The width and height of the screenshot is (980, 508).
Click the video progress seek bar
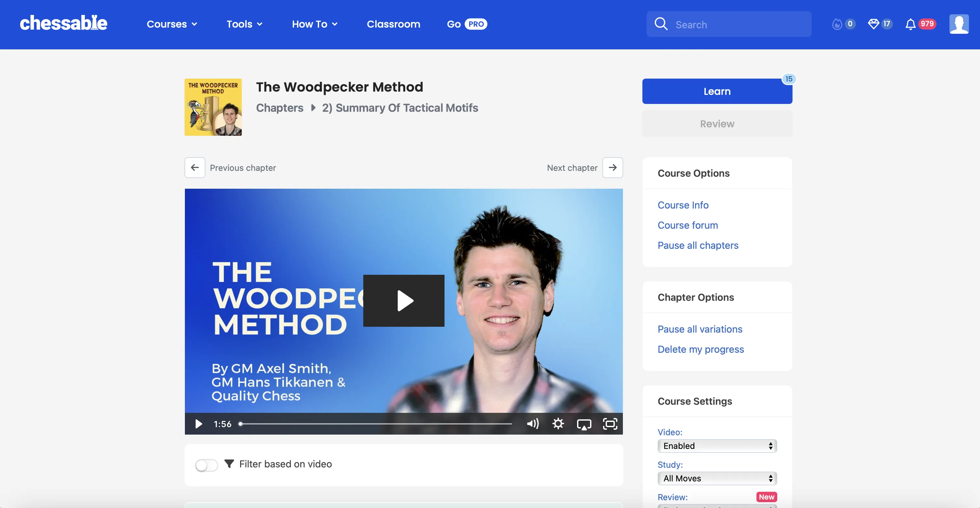[376, 424]
